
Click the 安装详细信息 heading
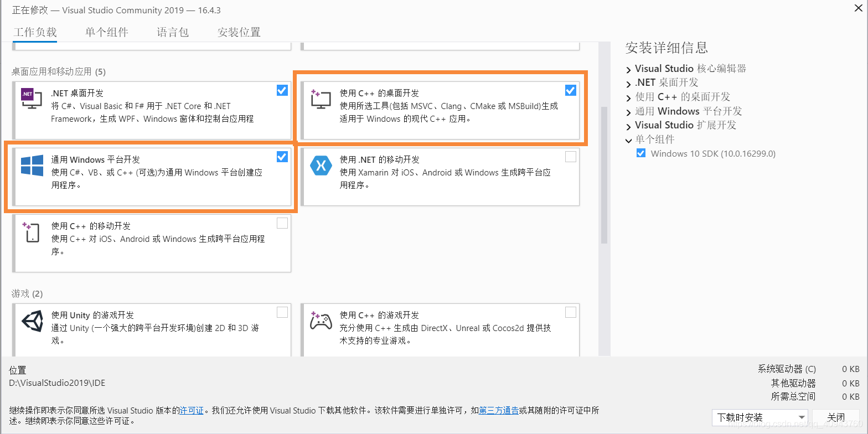pos(666,48)
